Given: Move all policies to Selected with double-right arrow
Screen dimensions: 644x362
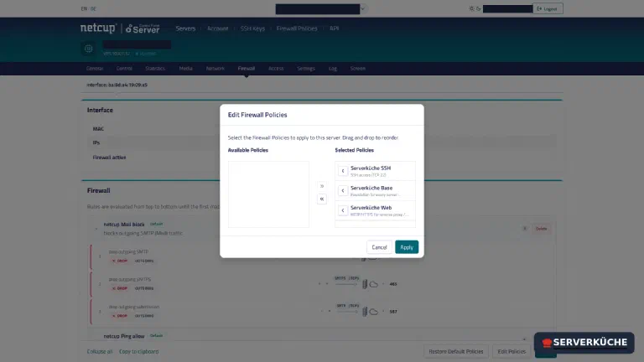Looking at the screenshot, I should click(322, 186).
